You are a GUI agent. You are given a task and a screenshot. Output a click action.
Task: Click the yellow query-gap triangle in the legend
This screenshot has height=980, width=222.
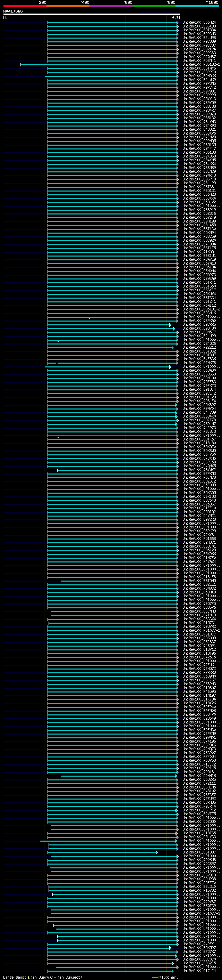pyautogui.click(x=28, y=977)
